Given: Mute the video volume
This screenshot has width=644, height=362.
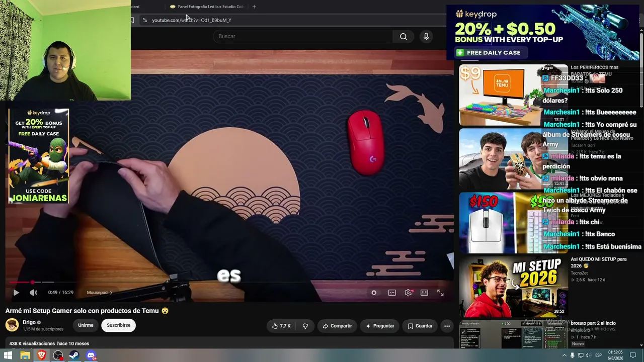Looking at the screenshot, I should pos(33,293).
